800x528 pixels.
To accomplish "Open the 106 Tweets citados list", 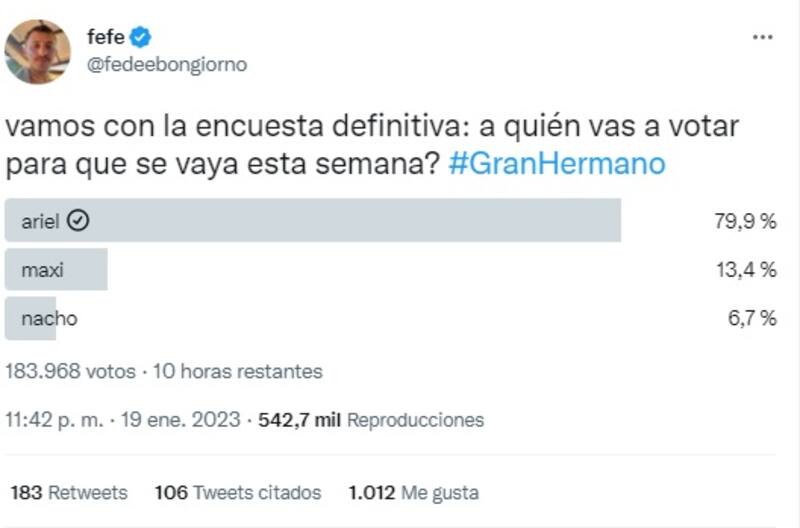I will pyautogui.click(x=238, y=493).
